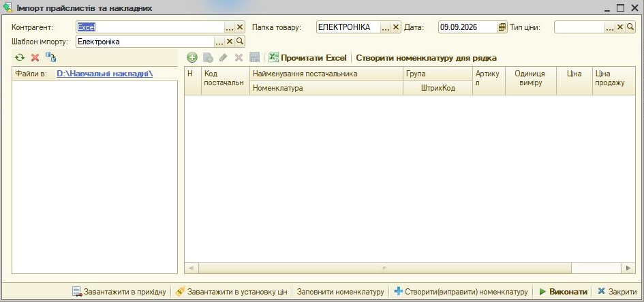
Task: Click the red delete file icon
Action: [x=35, y=57]
